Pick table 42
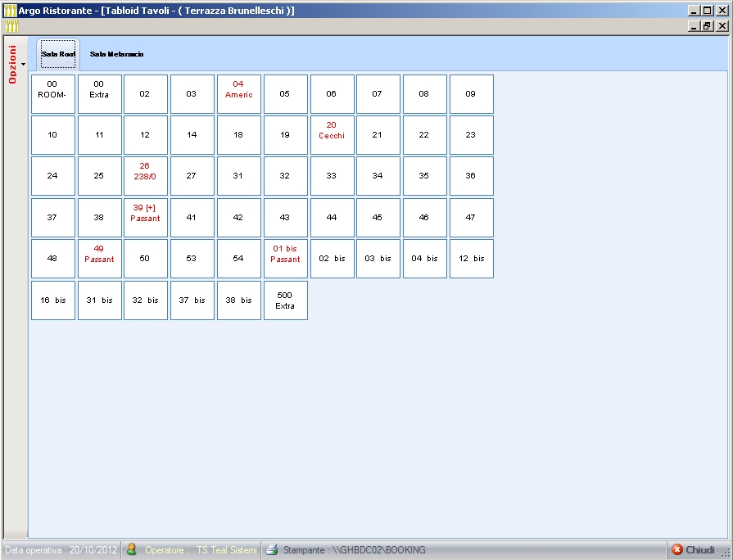 coord(239,218)
